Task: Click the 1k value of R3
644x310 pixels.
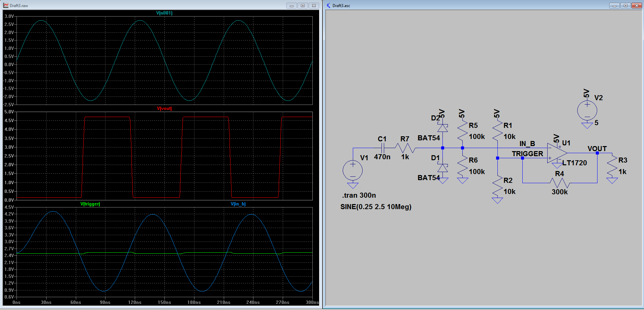Action: (622, 172)
